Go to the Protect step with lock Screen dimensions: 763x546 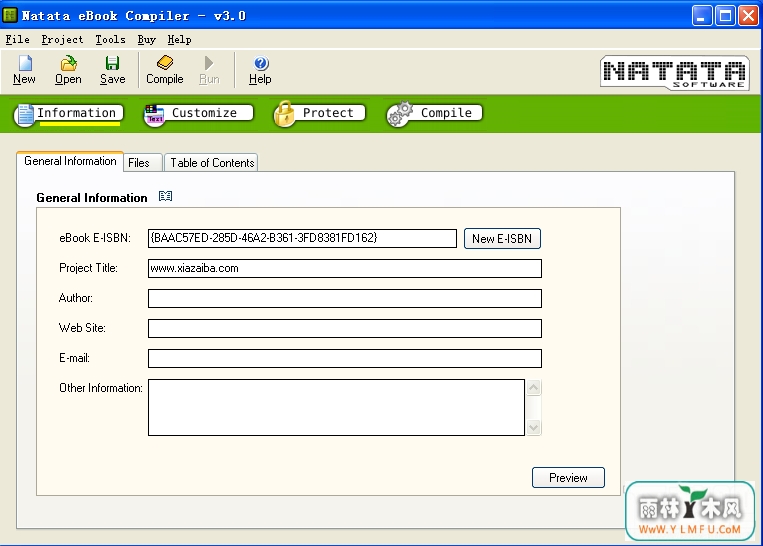[319, 115]
